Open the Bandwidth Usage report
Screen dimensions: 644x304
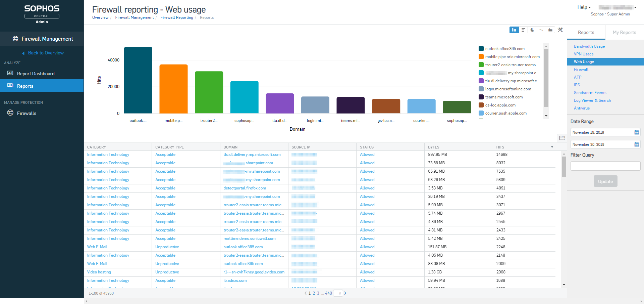point(589,46)
